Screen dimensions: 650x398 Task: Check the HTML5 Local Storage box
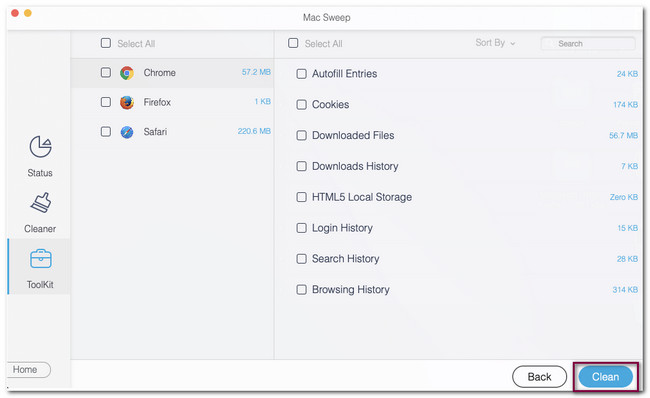301,197
